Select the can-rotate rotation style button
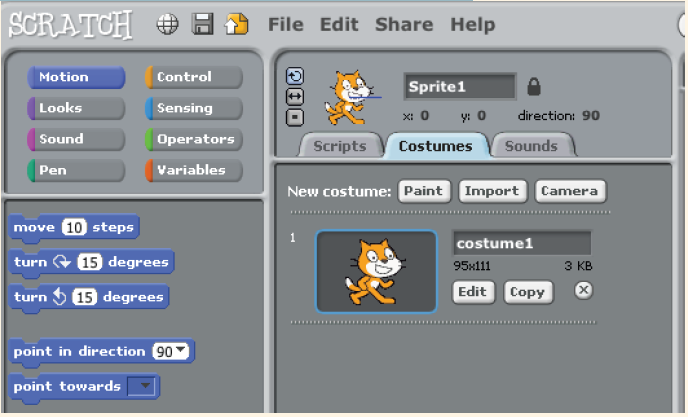 [x=295, y=76]
